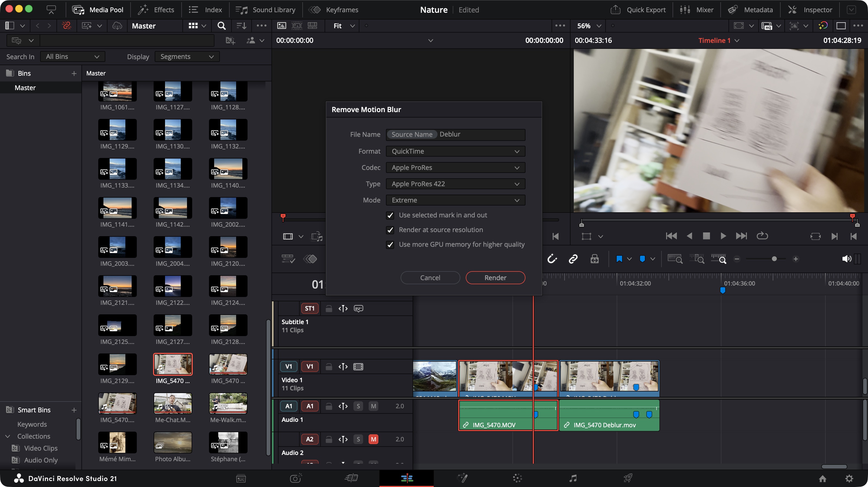This screenshot has width=868, height=487.
Task: Open the Deliver rocket page
Action: click(x=628, y=478)
